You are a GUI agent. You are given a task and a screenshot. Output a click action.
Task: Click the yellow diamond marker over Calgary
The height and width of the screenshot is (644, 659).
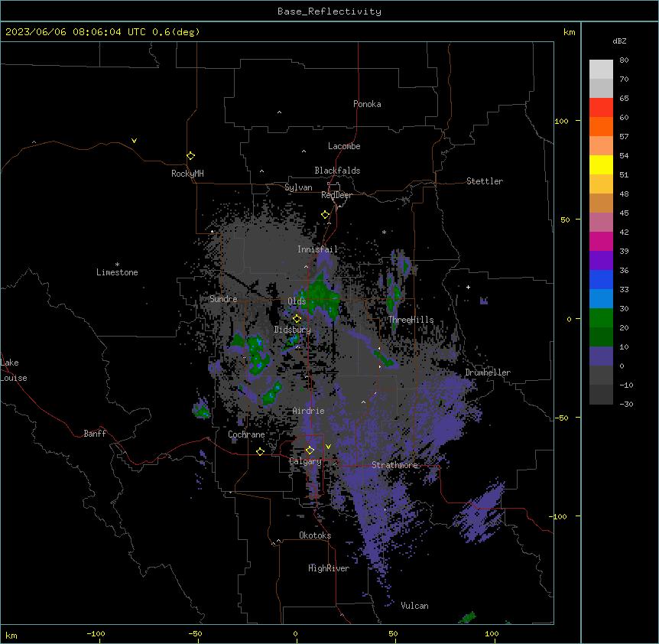point(310,450)
